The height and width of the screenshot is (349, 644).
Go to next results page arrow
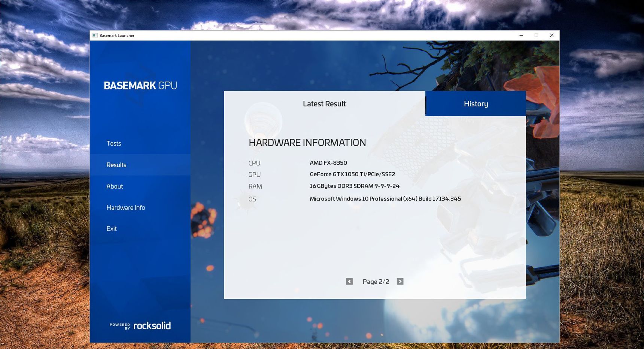point(400,281)
